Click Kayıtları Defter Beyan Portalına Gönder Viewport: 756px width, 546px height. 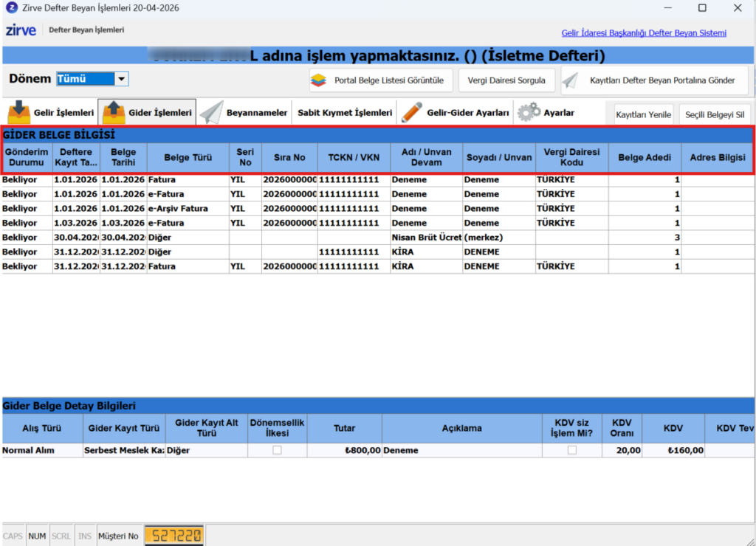click(654, 80)
